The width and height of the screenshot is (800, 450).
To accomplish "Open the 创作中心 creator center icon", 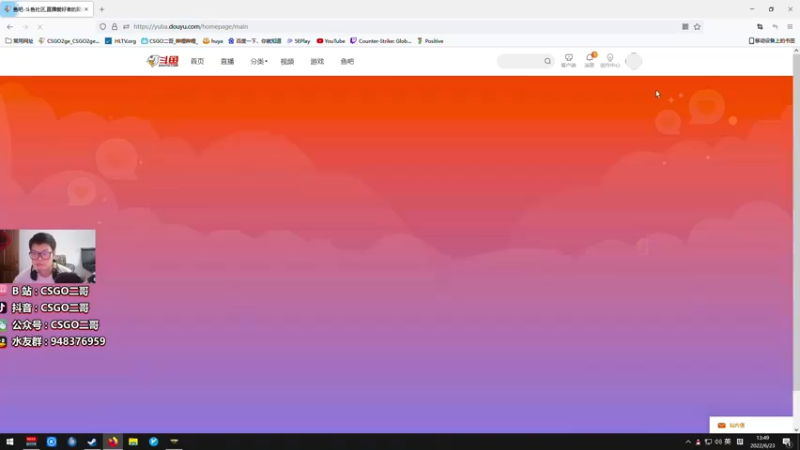I will pos(610,61).
